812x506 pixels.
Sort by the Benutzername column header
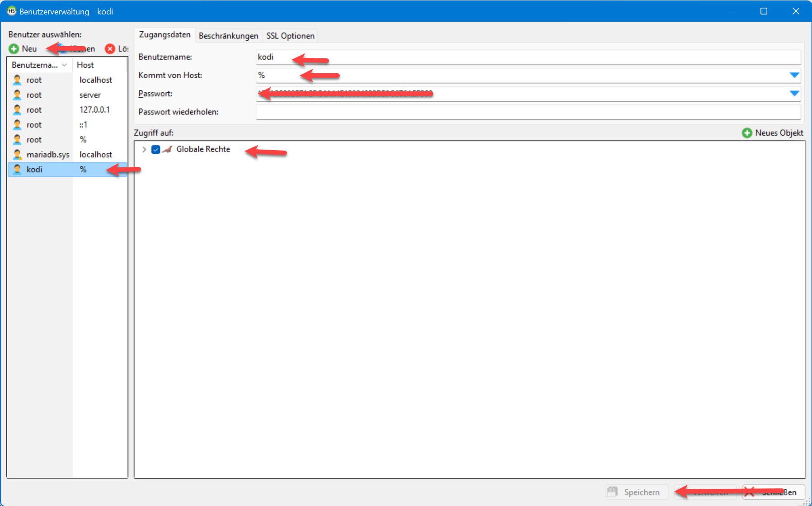pos(40,65)
